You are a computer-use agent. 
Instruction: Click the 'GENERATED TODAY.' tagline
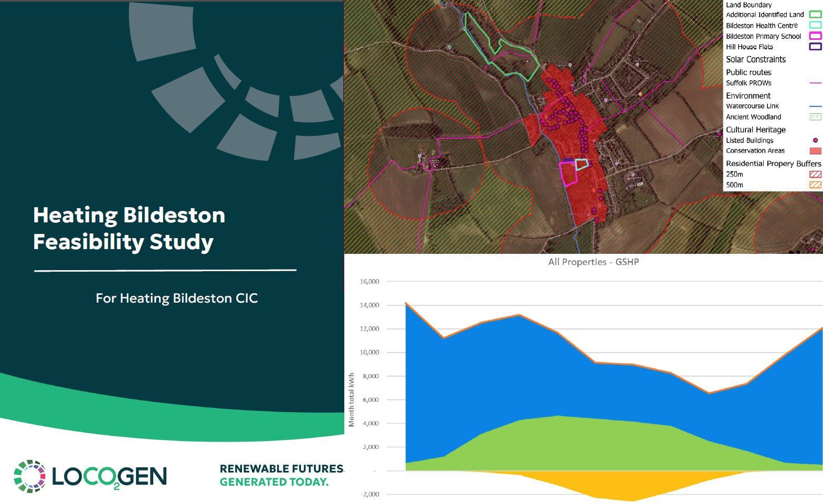click(274, 481)
